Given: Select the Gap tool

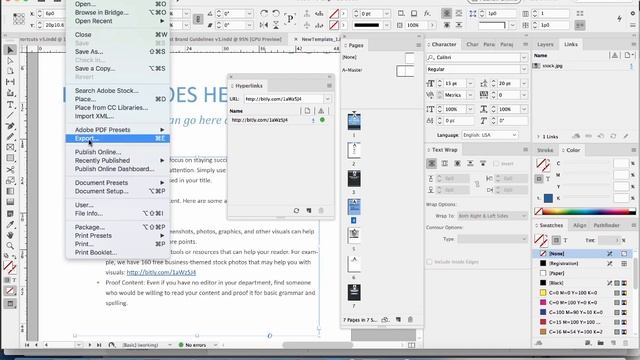Looking at the screenshot, I should [x=10, y=82].
